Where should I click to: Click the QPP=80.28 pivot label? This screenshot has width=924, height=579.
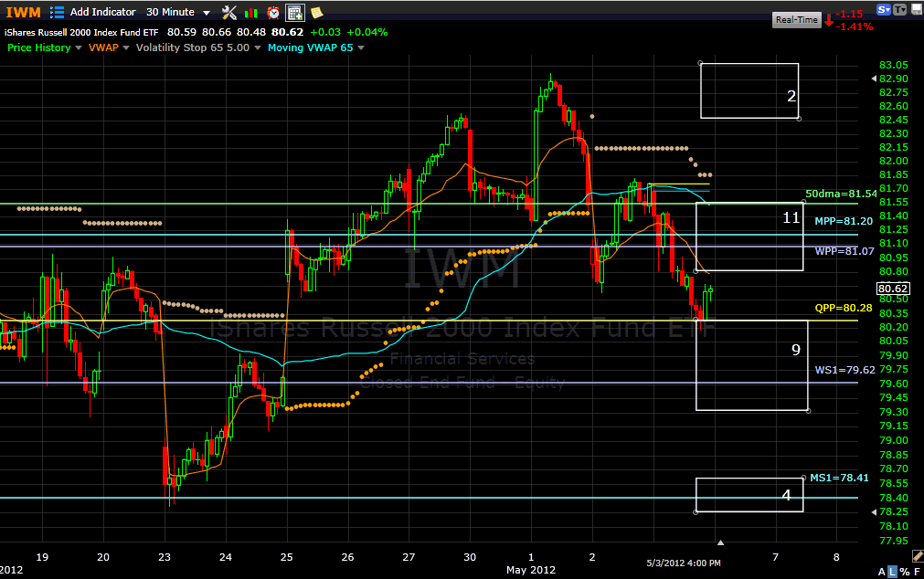tap(844, 308)
